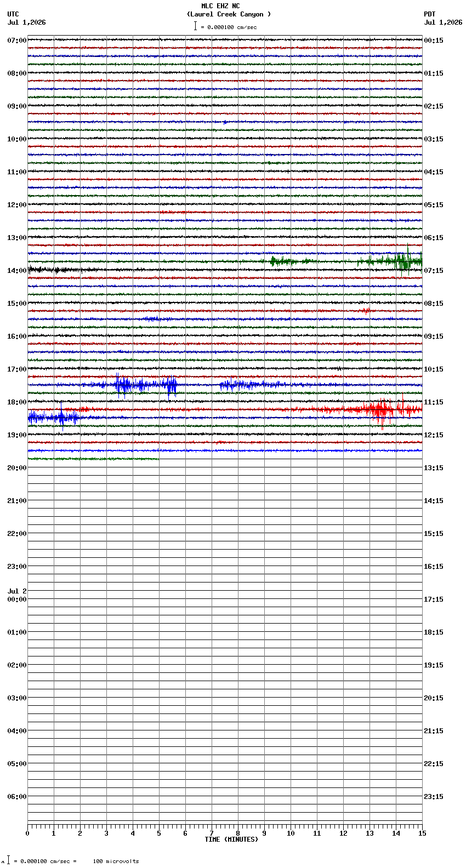Screen dimensions: 466x868
Task: Click the 19:00 UTC time label
Action: pyautogui.click(x=17, y=435)
